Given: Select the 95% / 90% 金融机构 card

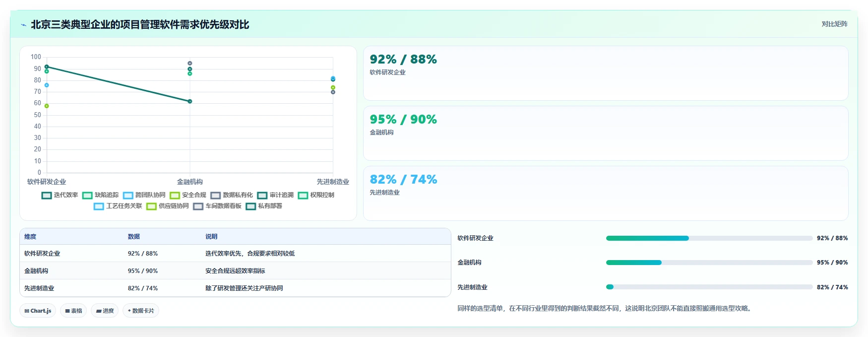Looking at the screenshot, I should (x=606, y=134).
